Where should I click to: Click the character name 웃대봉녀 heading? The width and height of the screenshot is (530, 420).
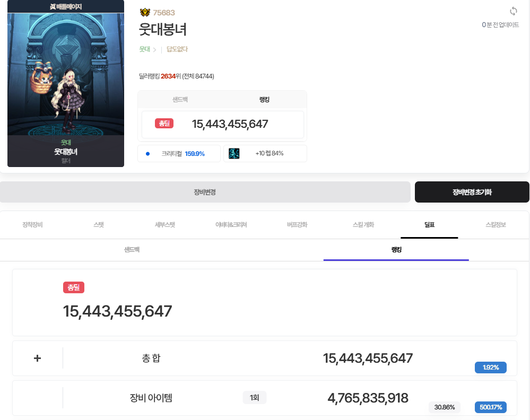(x=163, y=29)
